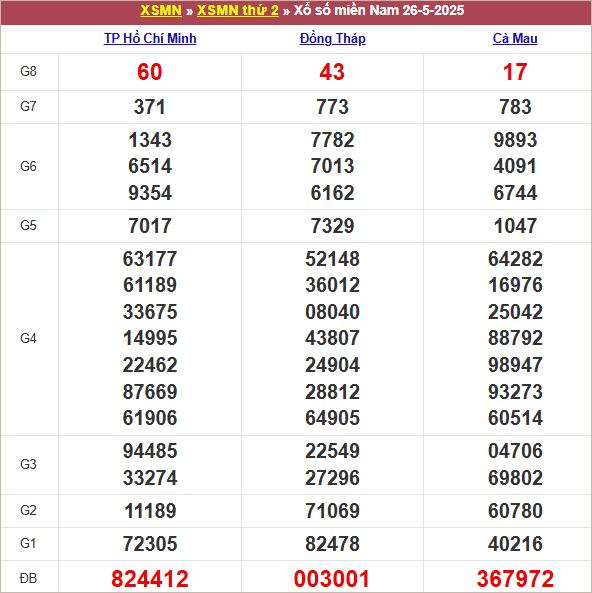Viewport: 592px width, 593px height.
Task: Click the ĐB row label
Action: pos(28,578)
